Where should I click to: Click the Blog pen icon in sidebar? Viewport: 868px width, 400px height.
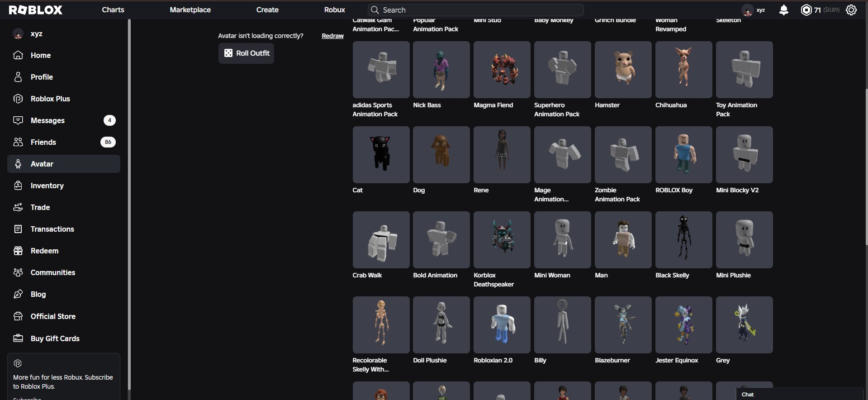[18, 294]
